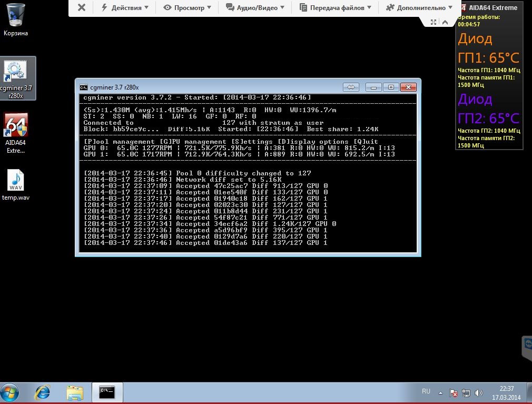The image size is (532, 404).
Task: Open the volume speaker tray icon
Action: pyautogui.click(x=478, y=393)
